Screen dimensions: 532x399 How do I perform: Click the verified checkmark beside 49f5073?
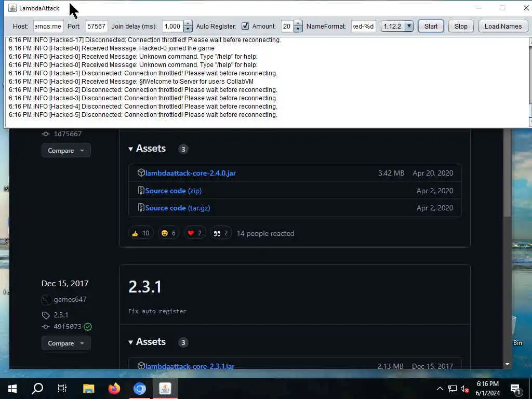pyautogui.click(x=88, y=327)
